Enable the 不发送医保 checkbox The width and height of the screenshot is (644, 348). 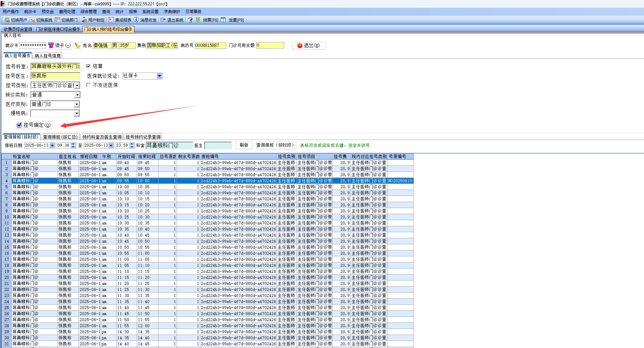click(x=88, y=85)
